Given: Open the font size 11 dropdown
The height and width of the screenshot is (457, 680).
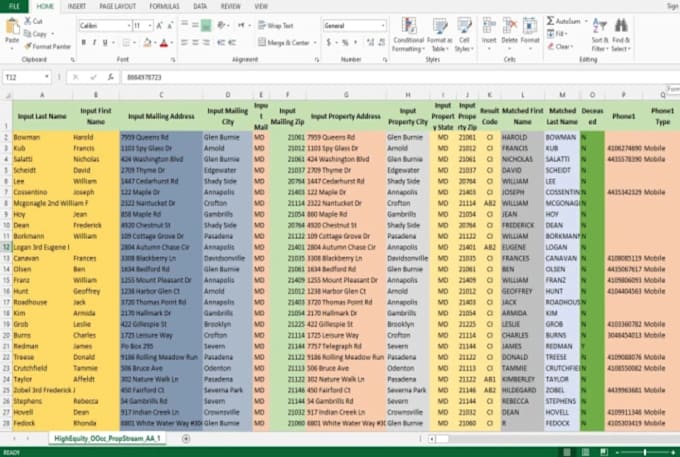Looking at the screenshot, I should pos(150,26).
